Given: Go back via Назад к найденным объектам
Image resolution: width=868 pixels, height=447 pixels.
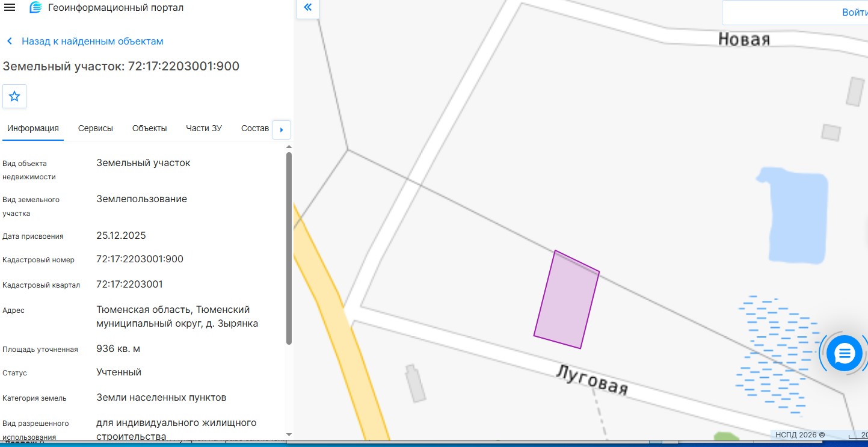Looking at the screenshot, I should pyautogui.click(x=93, y=42).
